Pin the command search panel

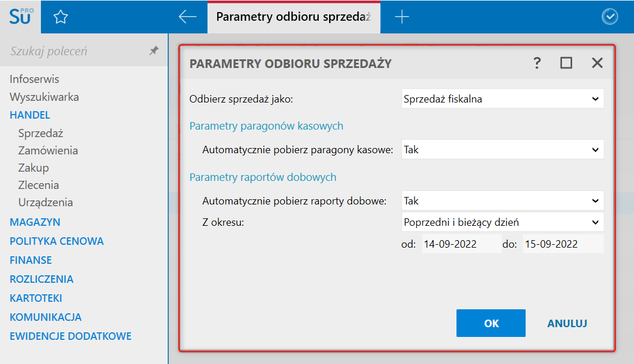tap(154, 51)
